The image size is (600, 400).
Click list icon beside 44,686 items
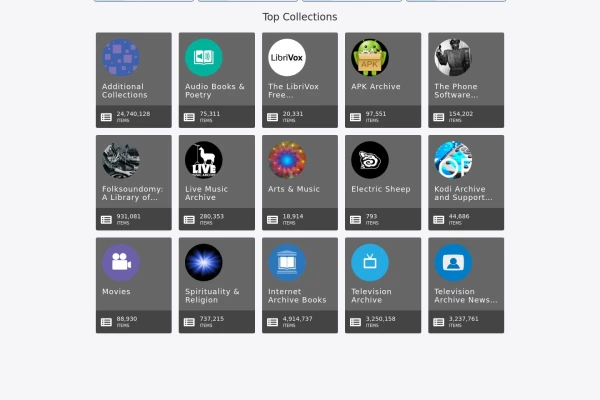click(439, 220)
